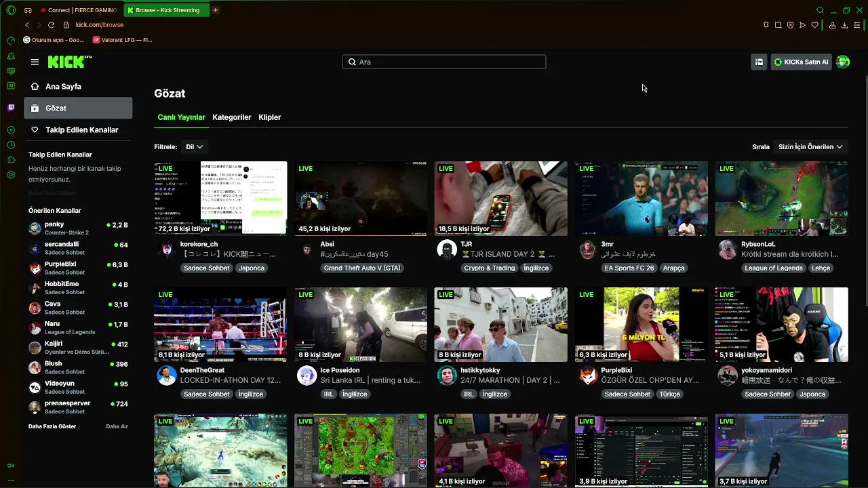Go to Ana Sayfa in sidebar
Screen dimensions: 868x488
click(x=78, y=87)
